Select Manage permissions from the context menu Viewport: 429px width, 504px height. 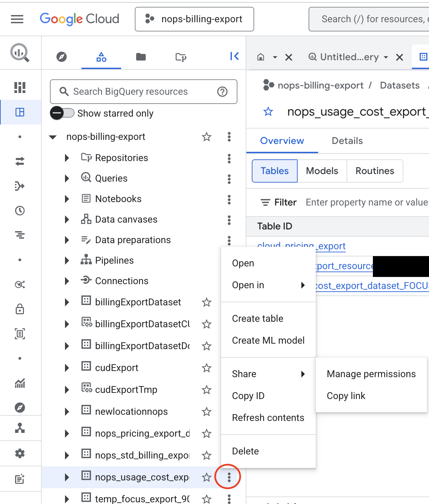click(371, 374)
